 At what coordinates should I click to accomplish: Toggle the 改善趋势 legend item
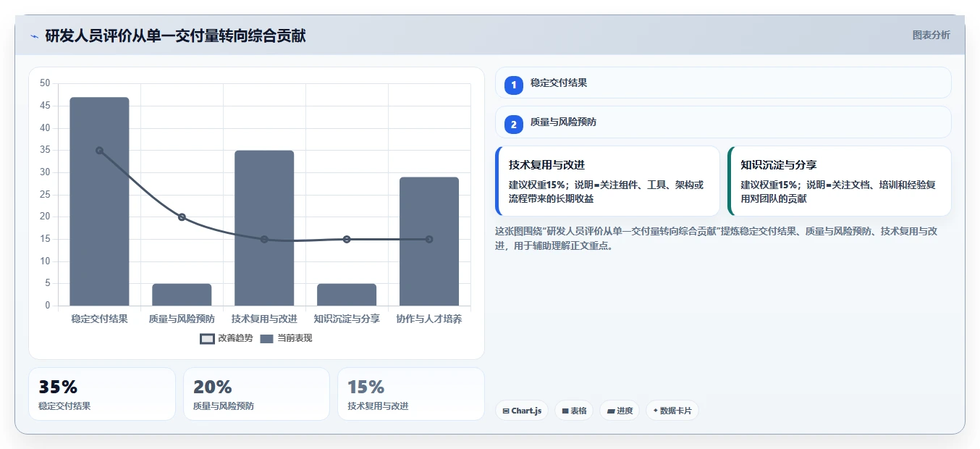click(227, 338)
